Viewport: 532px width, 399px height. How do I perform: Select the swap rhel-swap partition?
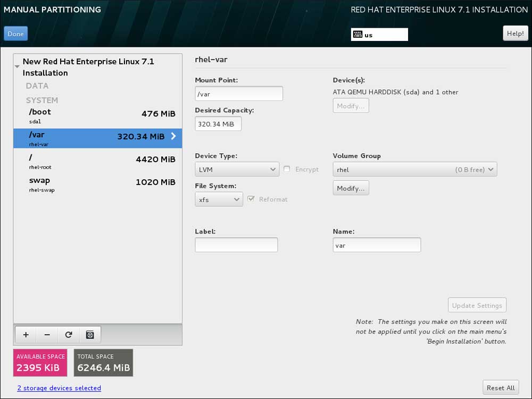pyautogui.click(x=98, y=184)
